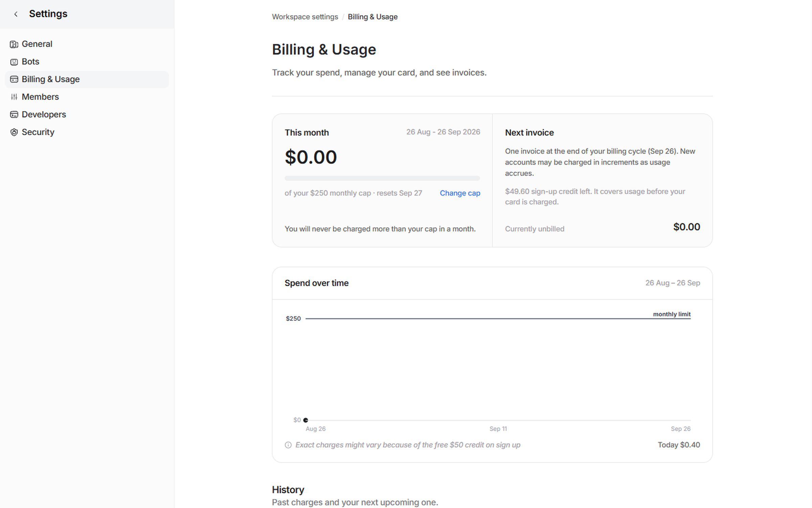This screenshot has width=812, height=508.
Task: Click the Aug 26 data point on chart
Action: click(x=306, y=420)
